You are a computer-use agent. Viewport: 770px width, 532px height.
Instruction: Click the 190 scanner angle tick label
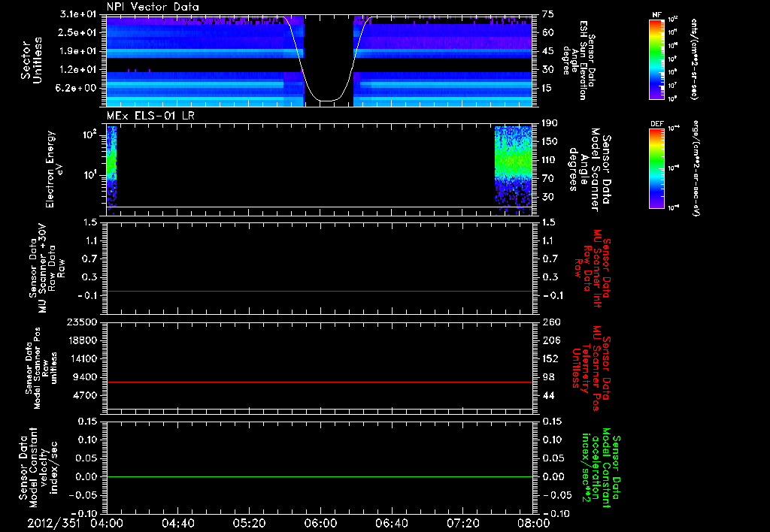[550, 123]
